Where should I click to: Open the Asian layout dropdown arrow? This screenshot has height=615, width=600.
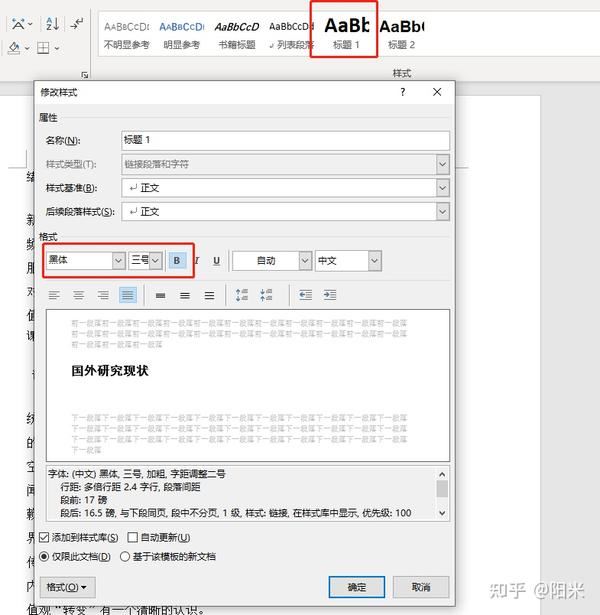coord(30,24)
